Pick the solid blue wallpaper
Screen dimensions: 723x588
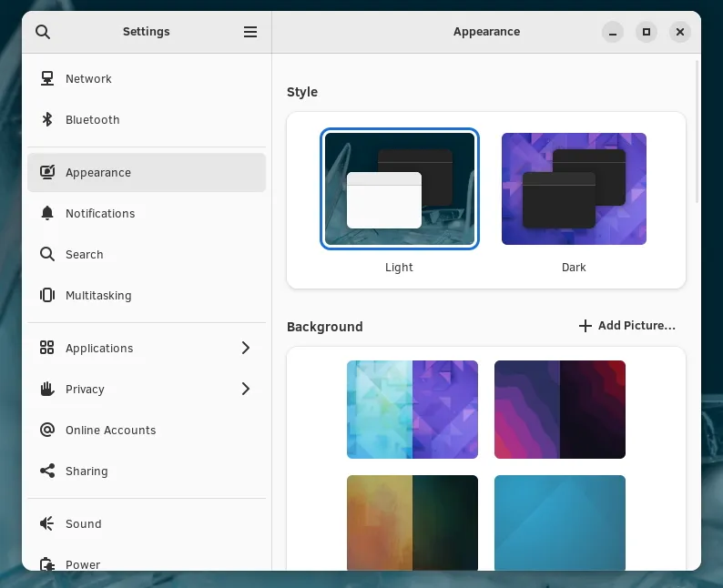[560, 522]
